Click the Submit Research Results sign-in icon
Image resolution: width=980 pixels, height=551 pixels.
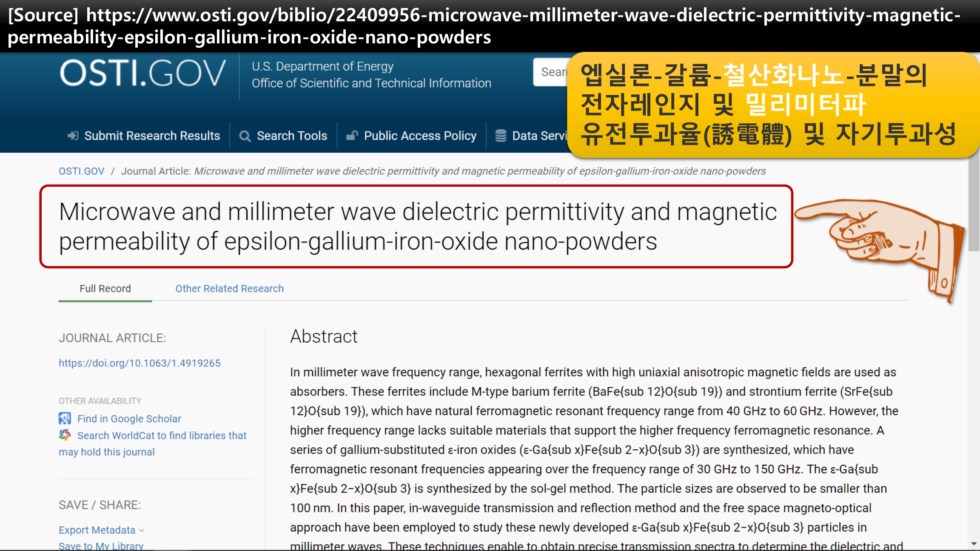(x=73, y=136)
